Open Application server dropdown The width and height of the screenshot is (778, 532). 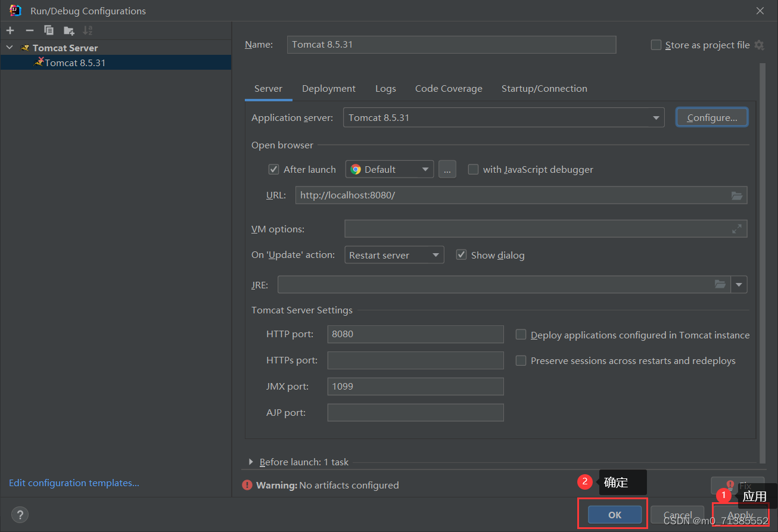point(504,118)
